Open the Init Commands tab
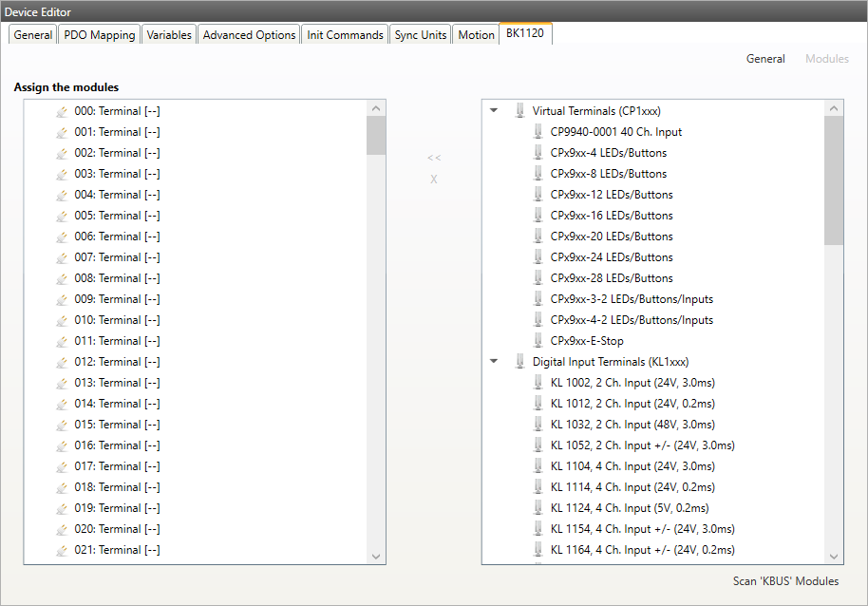 click(x=345, y=35)
